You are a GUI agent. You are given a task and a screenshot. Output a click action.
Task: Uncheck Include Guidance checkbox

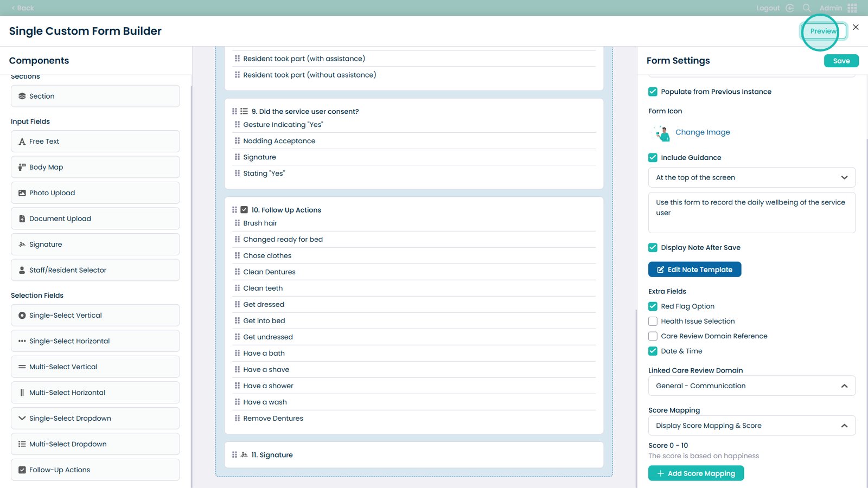[x=653, y=158]
